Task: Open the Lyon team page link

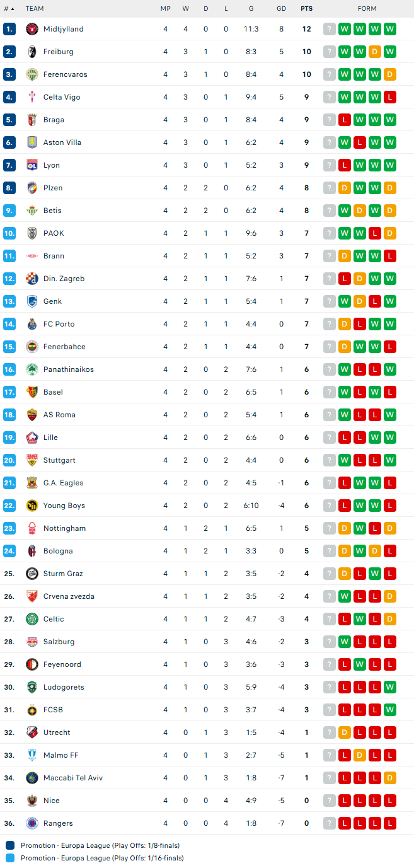Action: 52,165
